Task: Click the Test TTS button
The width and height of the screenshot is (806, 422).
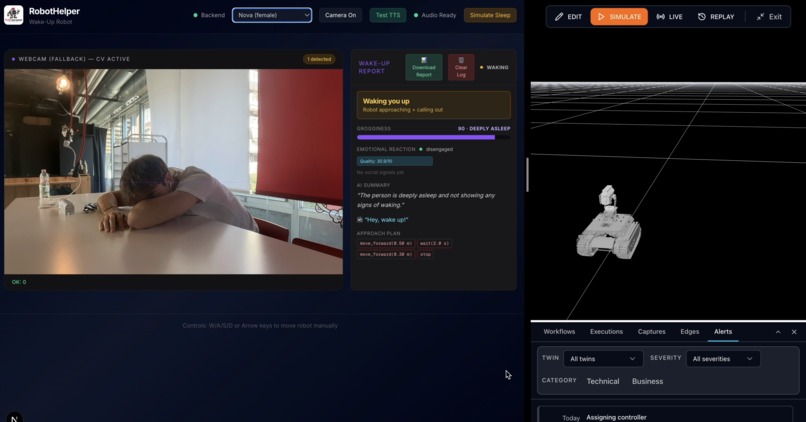Action: 388,15
